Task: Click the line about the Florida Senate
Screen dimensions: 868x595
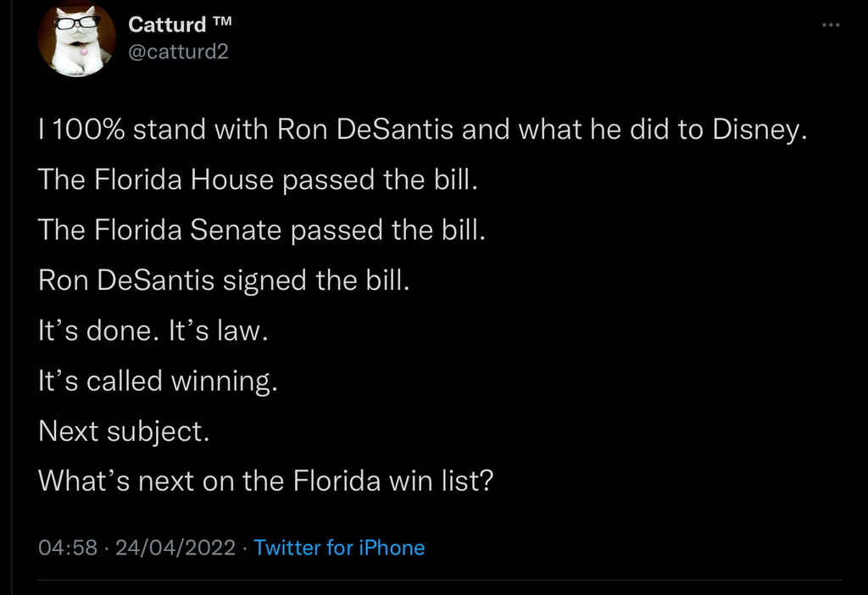Action: pos(262,231)
